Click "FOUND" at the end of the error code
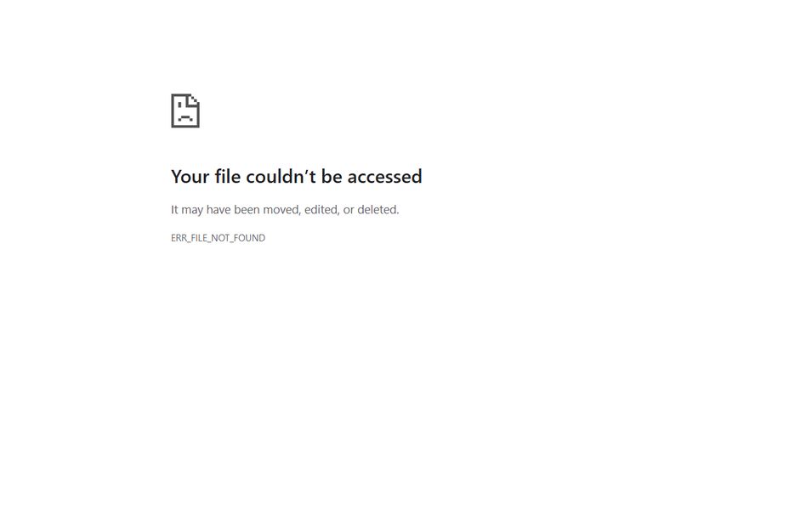 (x=249, y=238)
